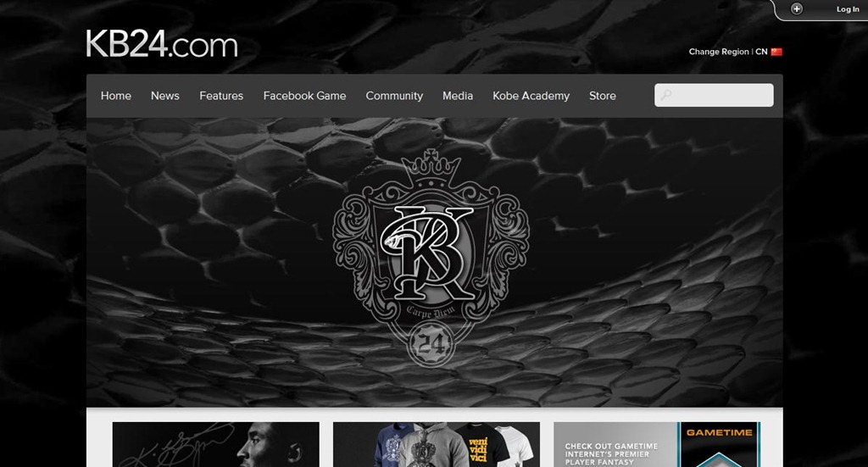Click the crown atop the crest
Image resolution: width=868 pixels, height=467 pixels.
[x=431, y=167]
